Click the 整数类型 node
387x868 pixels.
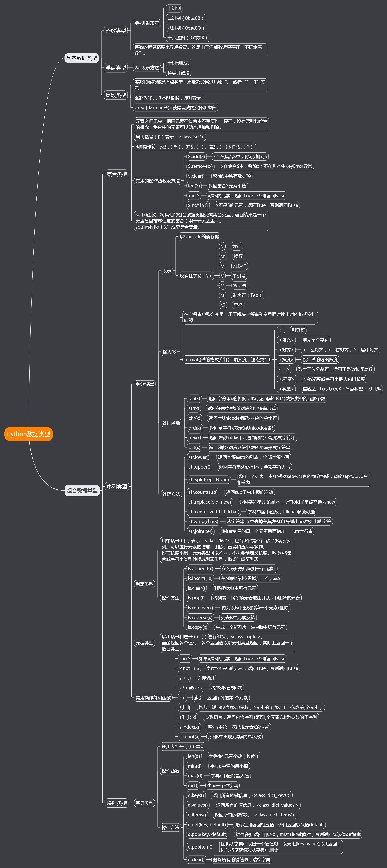point(116,31)
